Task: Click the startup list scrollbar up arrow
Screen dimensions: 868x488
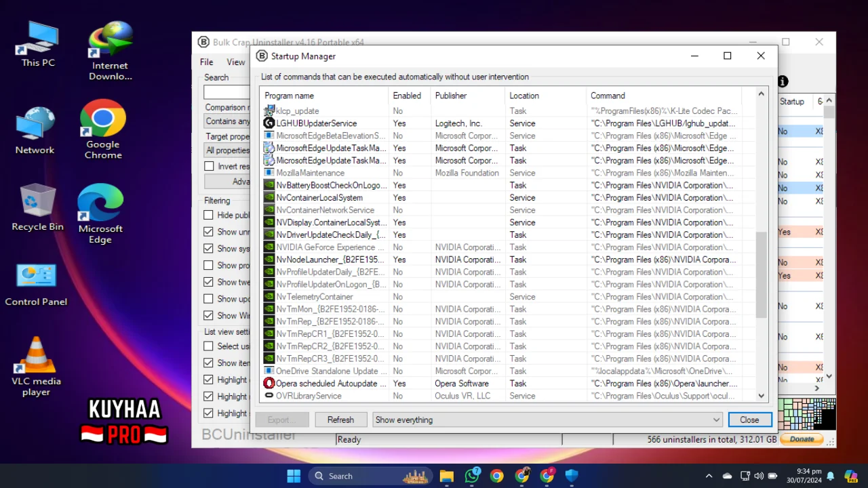Action: coord(761,94)
